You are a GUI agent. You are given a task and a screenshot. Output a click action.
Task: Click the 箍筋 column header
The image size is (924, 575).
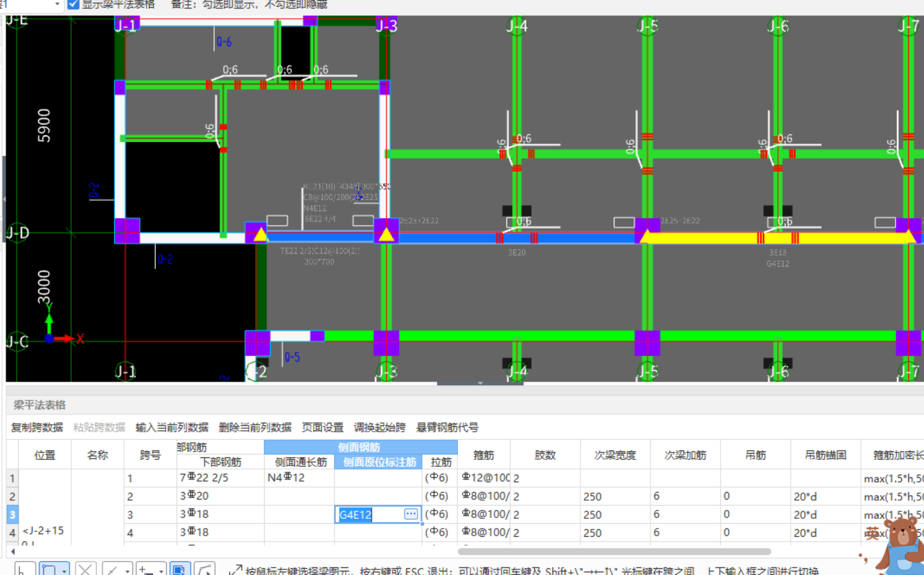[x=483, y=454]
